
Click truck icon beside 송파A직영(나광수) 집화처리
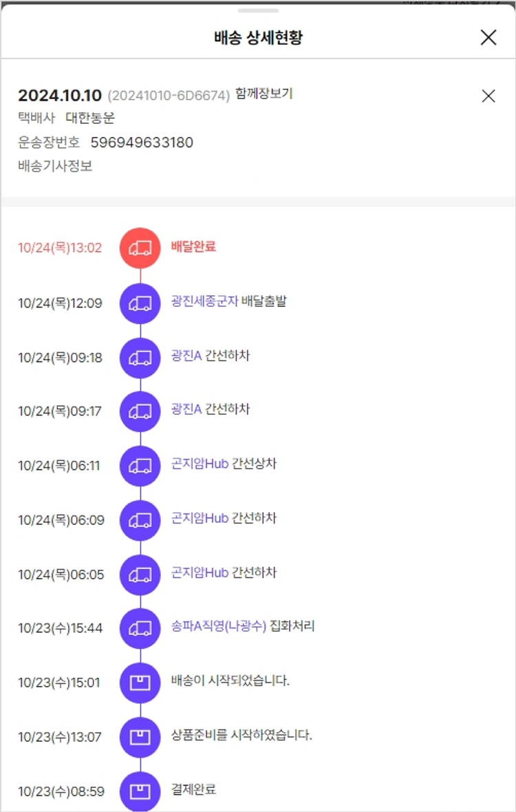(x=140, y=628)
